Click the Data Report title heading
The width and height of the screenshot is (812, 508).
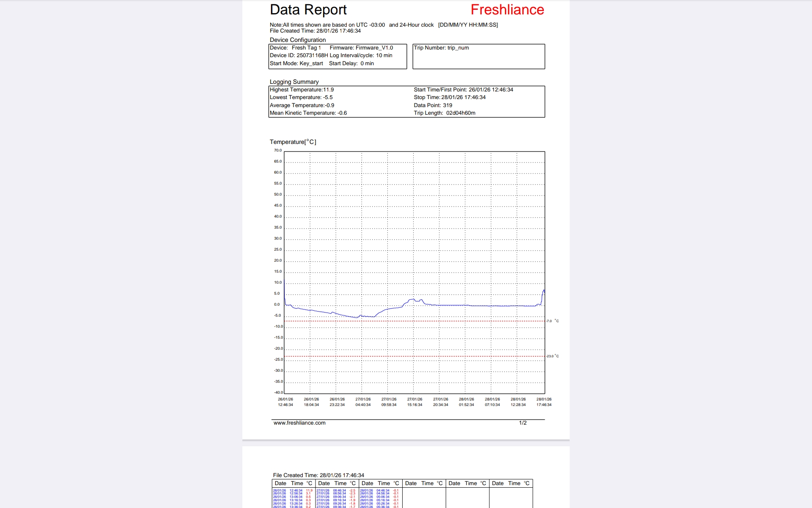(308, 10)
